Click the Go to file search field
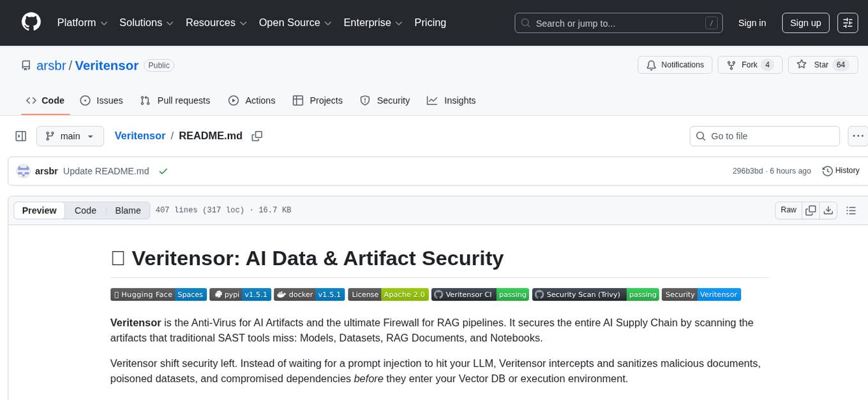 click(x=765, y=136)
